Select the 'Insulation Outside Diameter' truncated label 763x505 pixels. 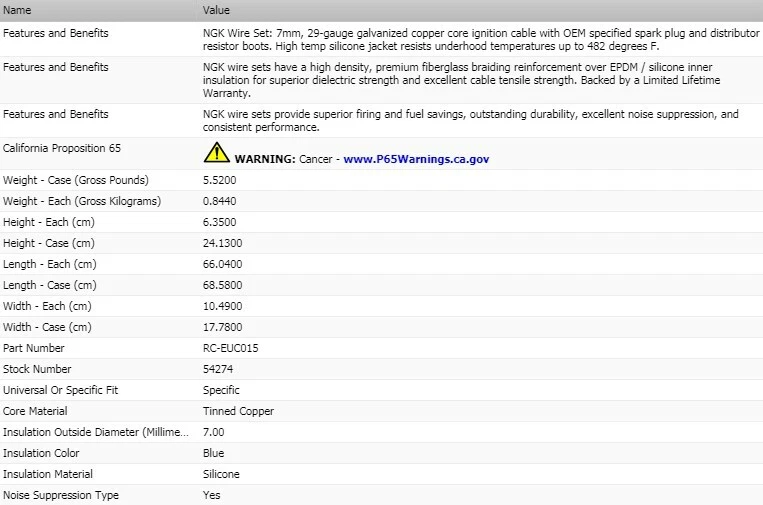(95, 432)
